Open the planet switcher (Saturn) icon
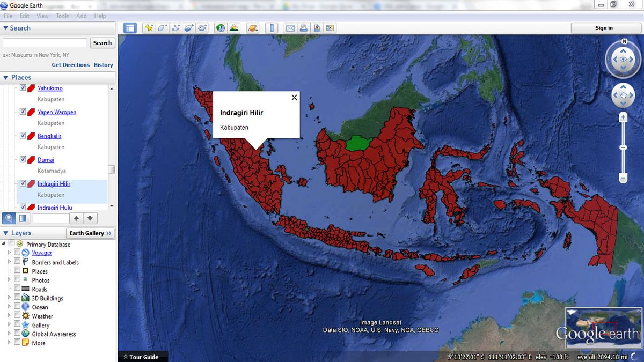This screenshot has width=644, height=362. pyautogui.click(x=253, y=28)
